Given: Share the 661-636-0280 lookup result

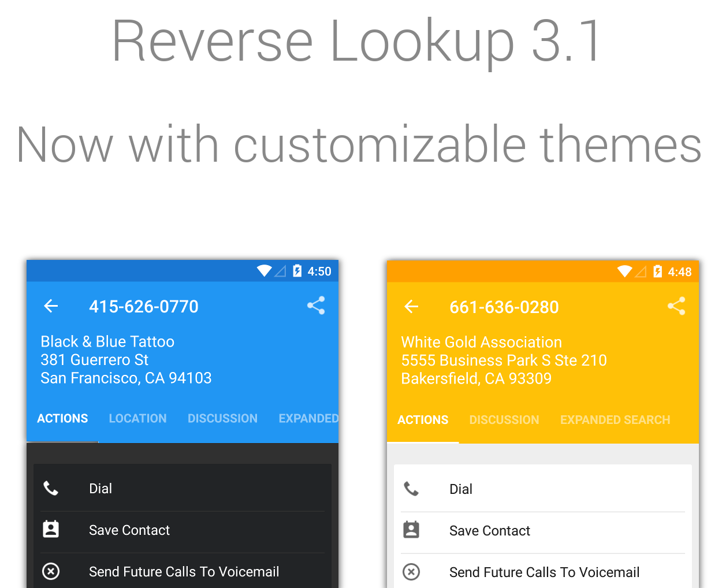Looking at the screenshot, I should [x=676, y=306].
